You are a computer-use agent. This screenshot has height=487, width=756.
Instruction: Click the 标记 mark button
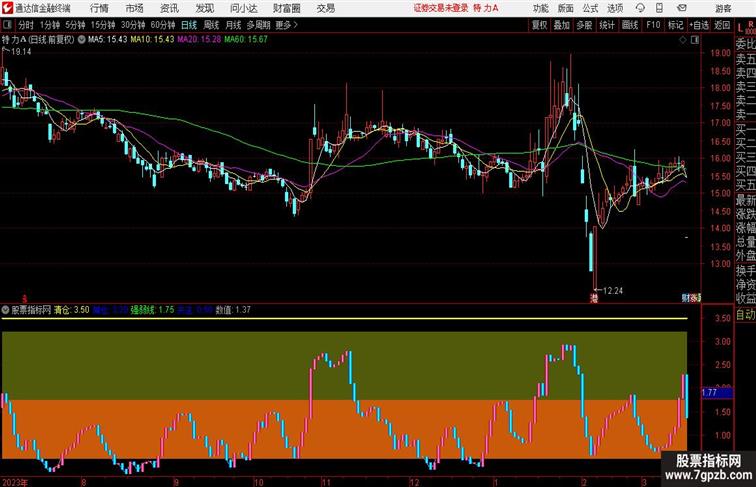click(x=675, y=25)
